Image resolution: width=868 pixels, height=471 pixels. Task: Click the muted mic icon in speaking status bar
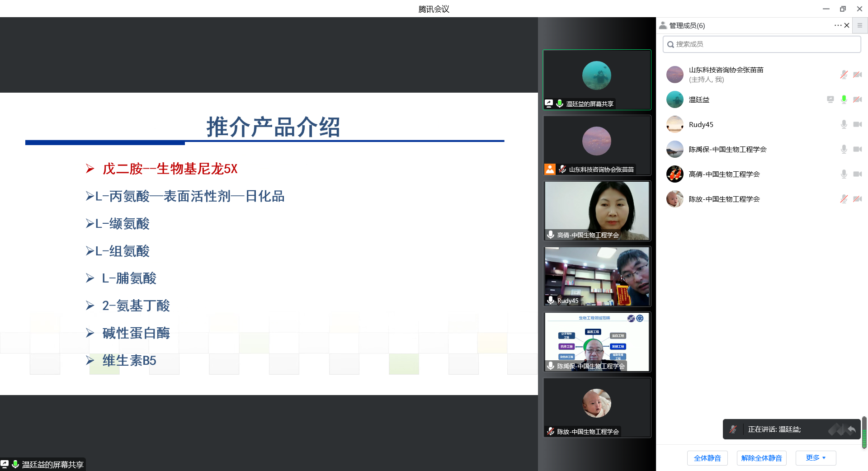pyautogui.click(x=734, y=429)
